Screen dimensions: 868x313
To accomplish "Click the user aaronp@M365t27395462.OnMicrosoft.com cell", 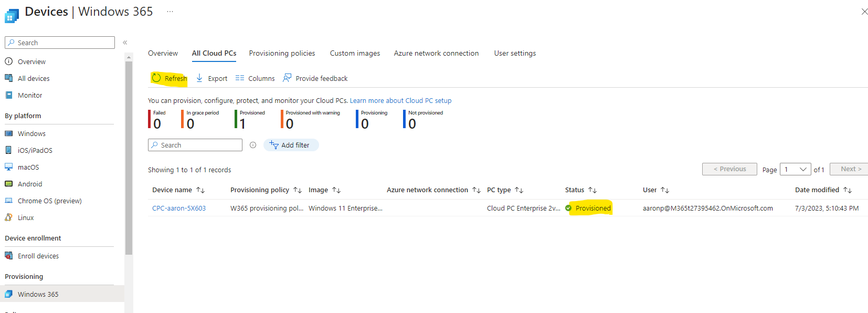I will pos(708,208).
